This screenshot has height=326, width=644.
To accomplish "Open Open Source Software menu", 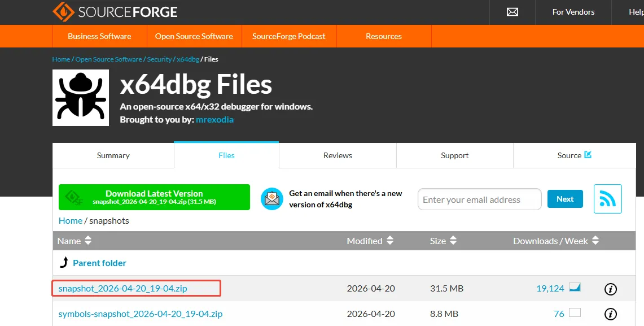I will (194, 36).
